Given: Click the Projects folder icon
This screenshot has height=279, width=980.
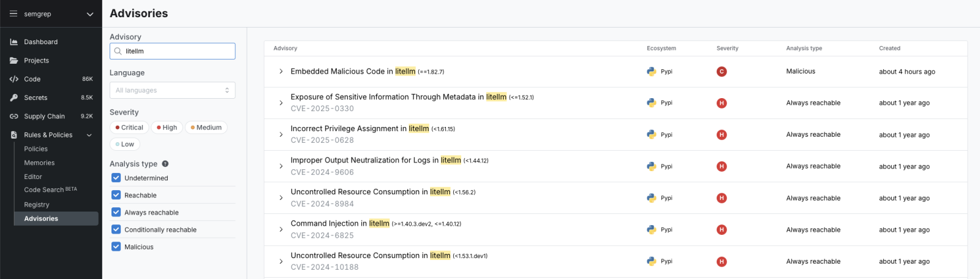Looking at the screenshot, I should click(x=13, y=61).
